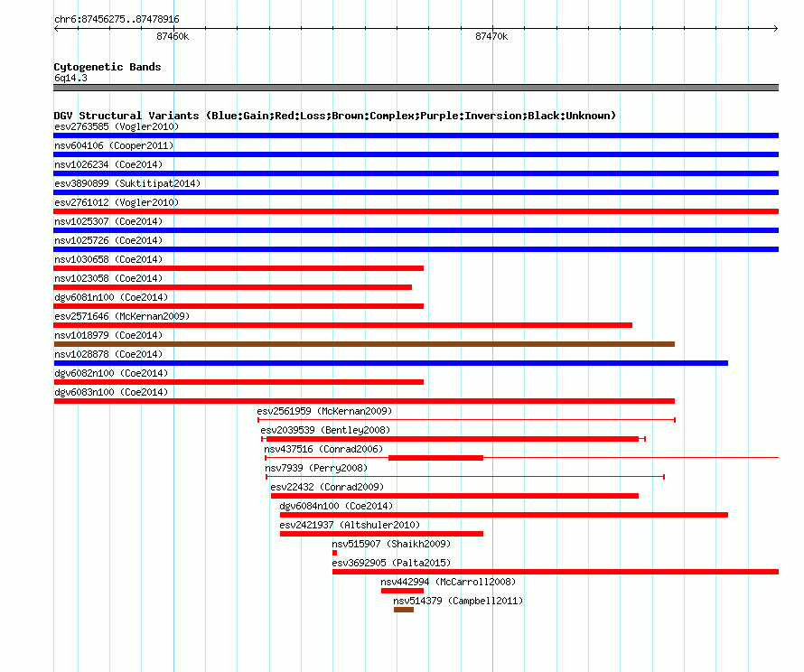Select the red bar of dgv6084n100
804x672 pixels.
pos(504,515)
